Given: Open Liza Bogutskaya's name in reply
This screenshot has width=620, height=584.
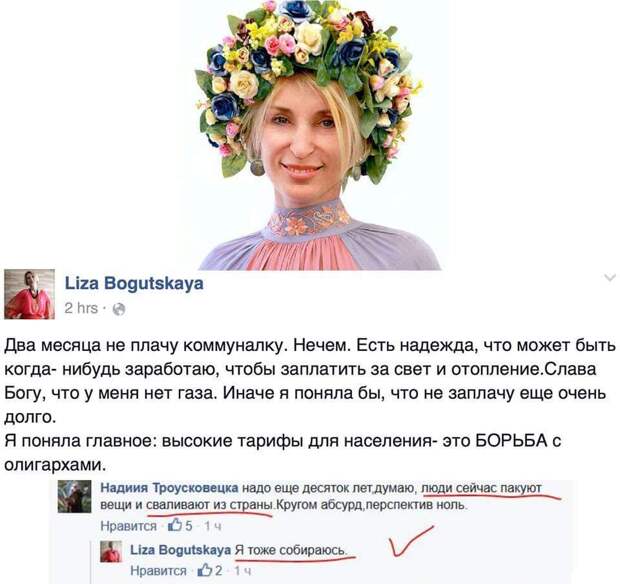Looking at the screenshot, I should (x=180, y=550).
